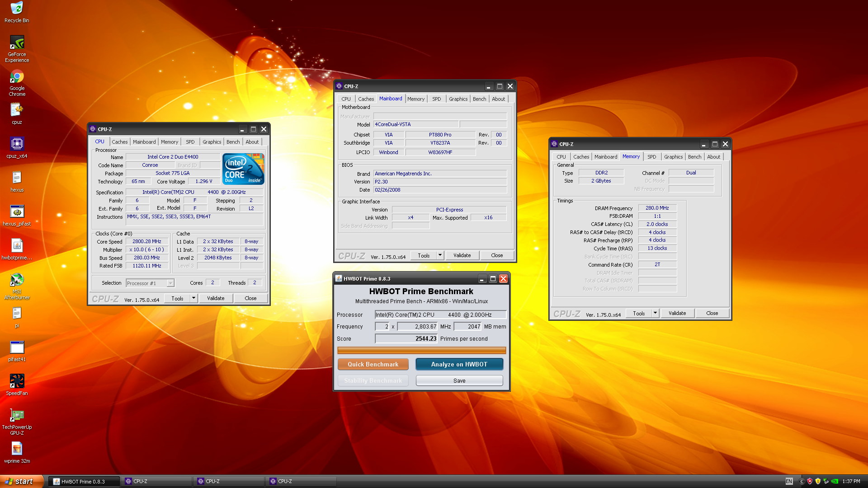The image size is (868, 488).
Task: Click motherboard model 4CoreDual-VSTA value
Action: [416, 124]
